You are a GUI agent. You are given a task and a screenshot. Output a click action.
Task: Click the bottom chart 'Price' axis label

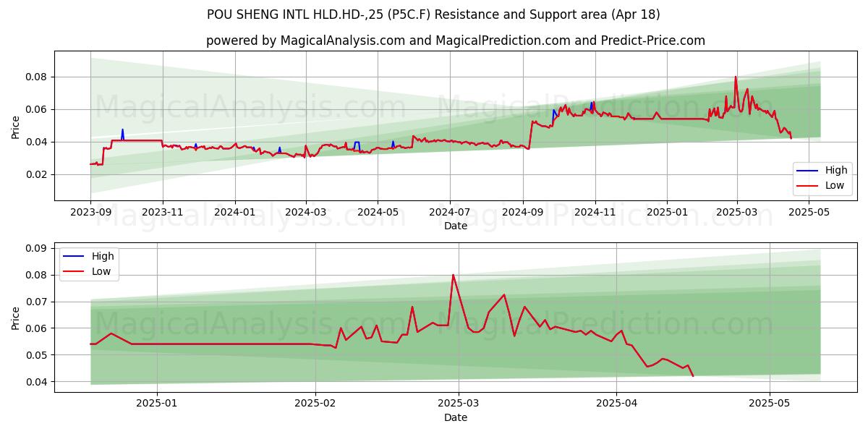(16, 318)
